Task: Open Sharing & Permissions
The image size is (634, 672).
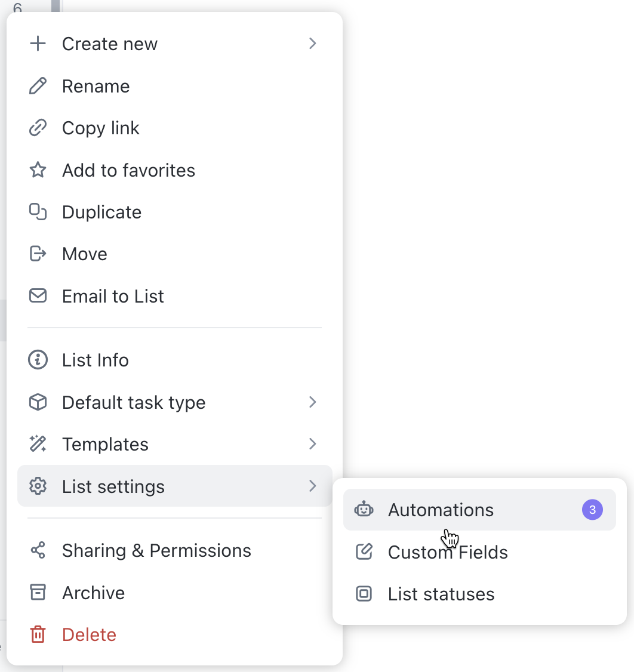Action: (x=156, y=550)
